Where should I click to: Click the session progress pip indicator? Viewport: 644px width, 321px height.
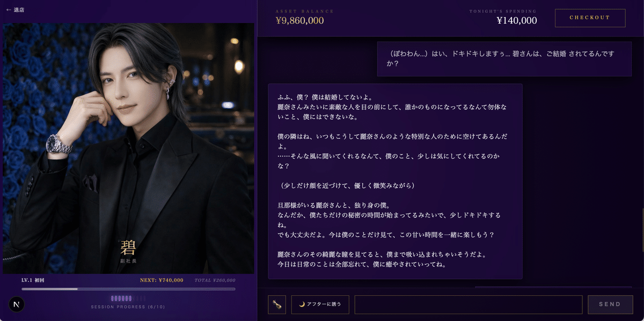[128, 298]
